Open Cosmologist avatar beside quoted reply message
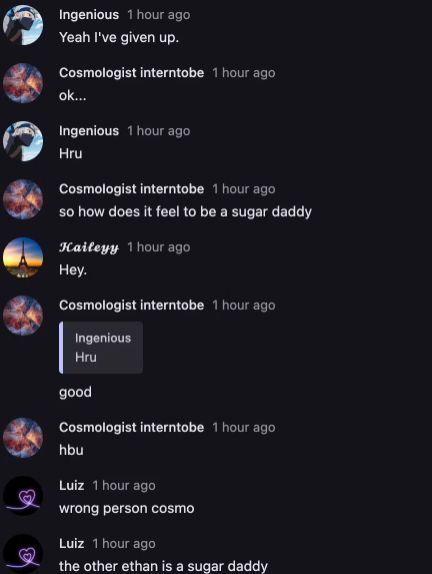432x574 pixels. click(23, 316)
